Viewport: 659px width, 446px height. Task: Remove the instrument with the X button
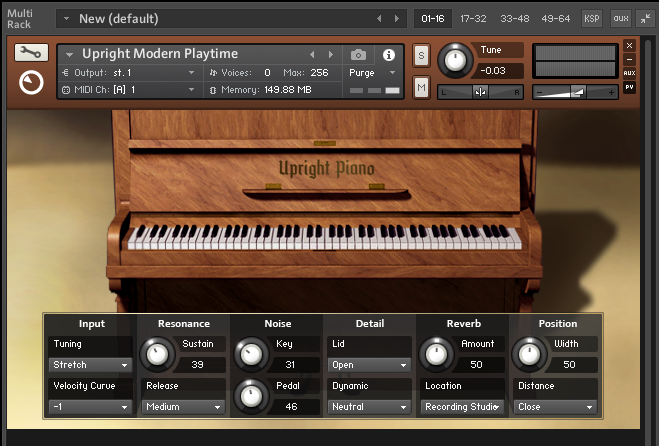(x=629, y=45)
